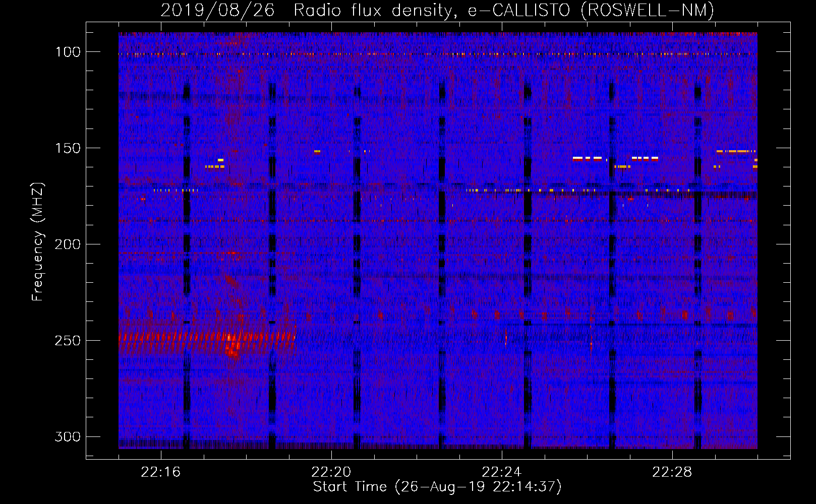This screenshot has width=816, height=504.
Task: Click the 200 frequency tick label
Action: (x=68, y=244)
